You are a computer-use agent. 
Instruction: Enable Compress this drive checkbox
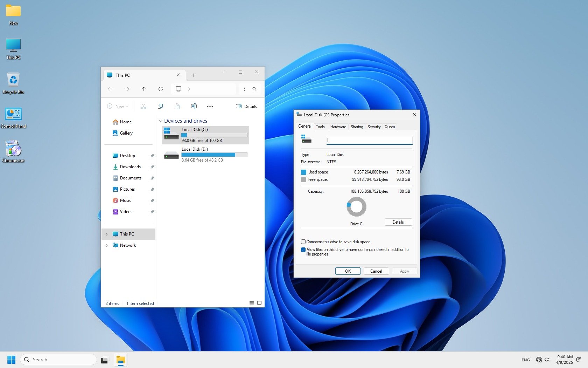[x=303, y=242]
